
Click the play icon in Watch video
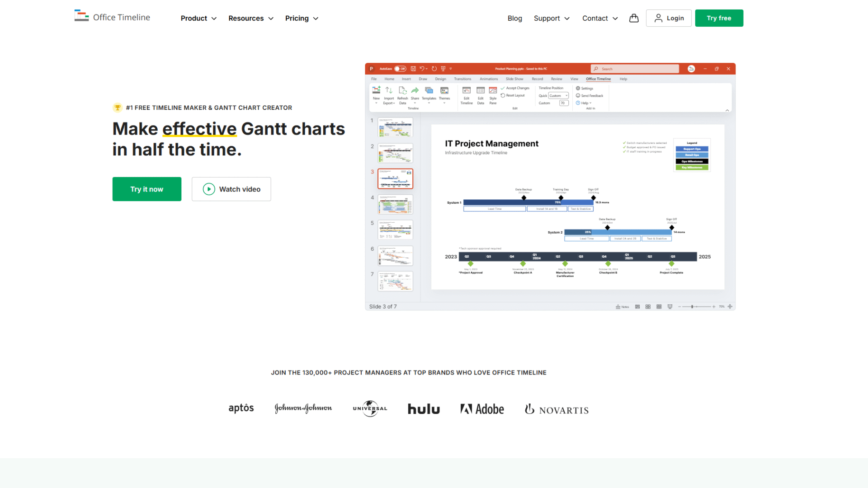[x=209, y=189]
